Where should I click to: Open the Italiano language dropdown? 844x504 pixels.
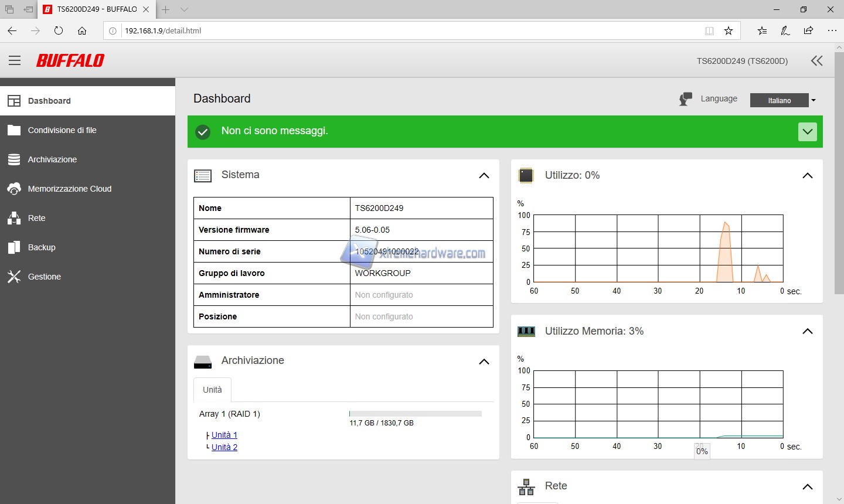[x=783, y=100]
